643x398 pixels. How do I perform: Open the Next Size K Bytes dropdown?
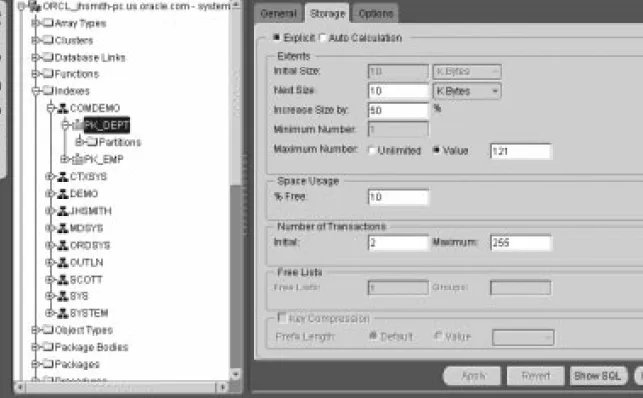coord(467,91)
